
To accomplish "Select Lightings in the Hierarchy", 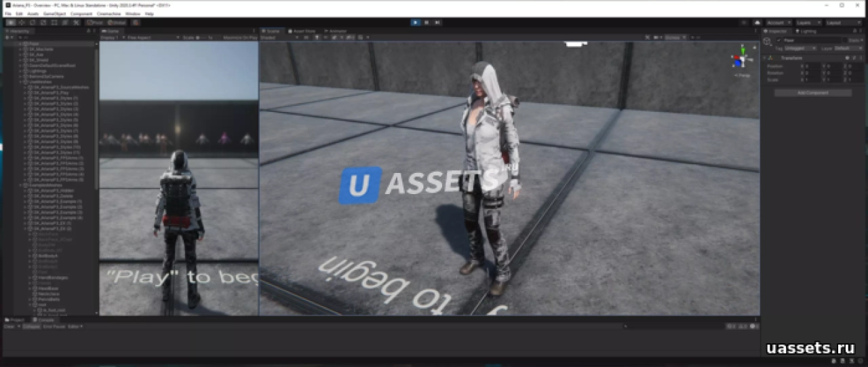I will click(38, 71).
